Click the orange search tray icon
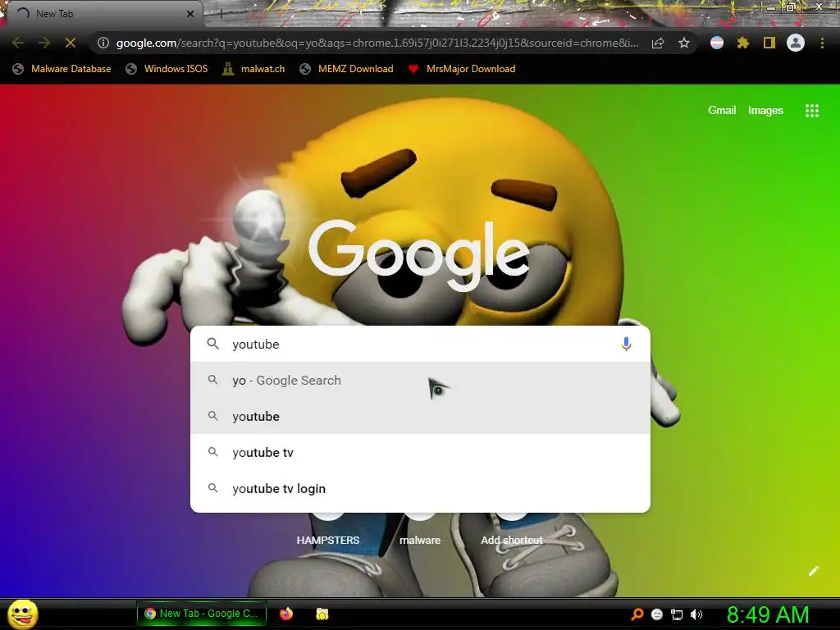Screen dimensions: 840x630 coord(637,614)
